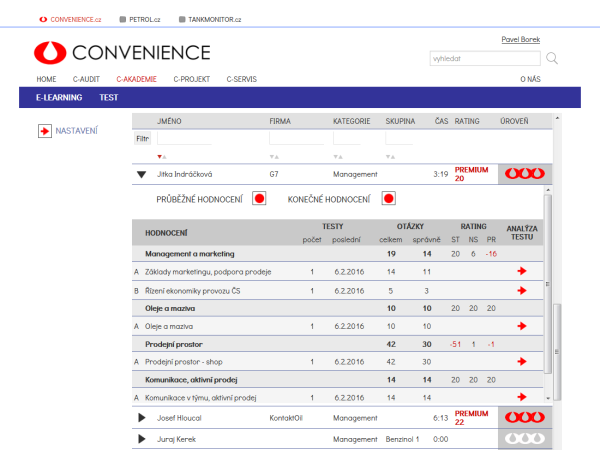Open the HOME menu item
Screen dimensions: 600x450
pos(46,79)
